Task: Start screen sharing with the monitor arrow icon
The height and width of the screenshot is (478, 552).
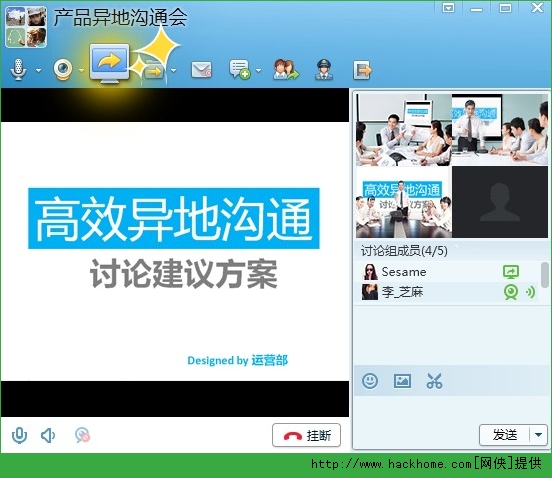Action: [109, 63]
